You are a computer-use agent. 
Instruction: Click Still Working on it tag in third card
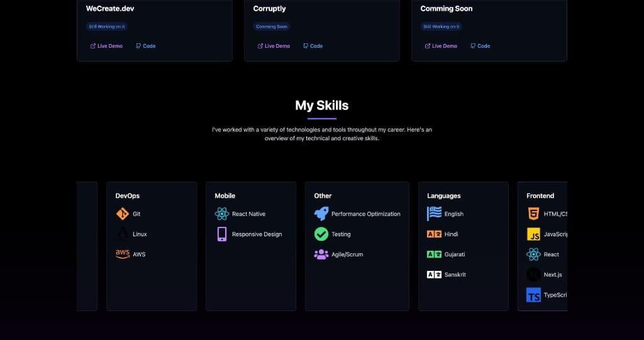[441, 26]
